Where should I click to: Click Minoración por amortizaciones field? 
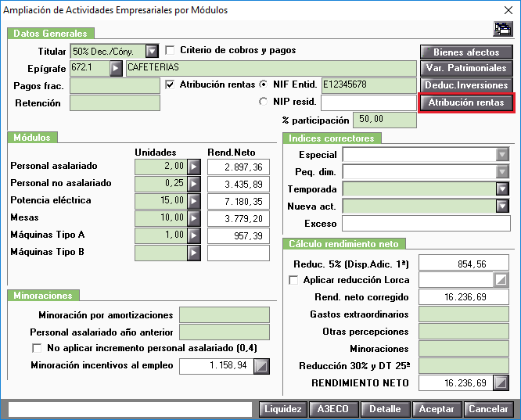click(x=225, y=315)
